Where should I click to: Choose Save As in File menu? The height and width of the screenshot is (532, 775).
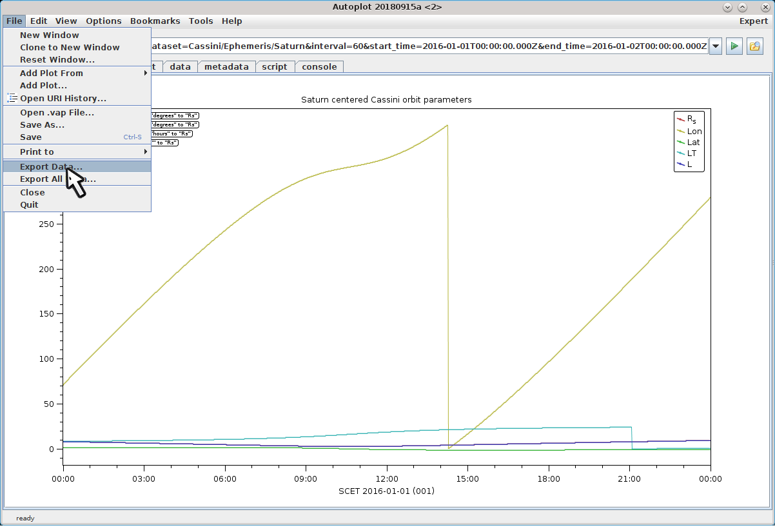click(x=42, y=124)
